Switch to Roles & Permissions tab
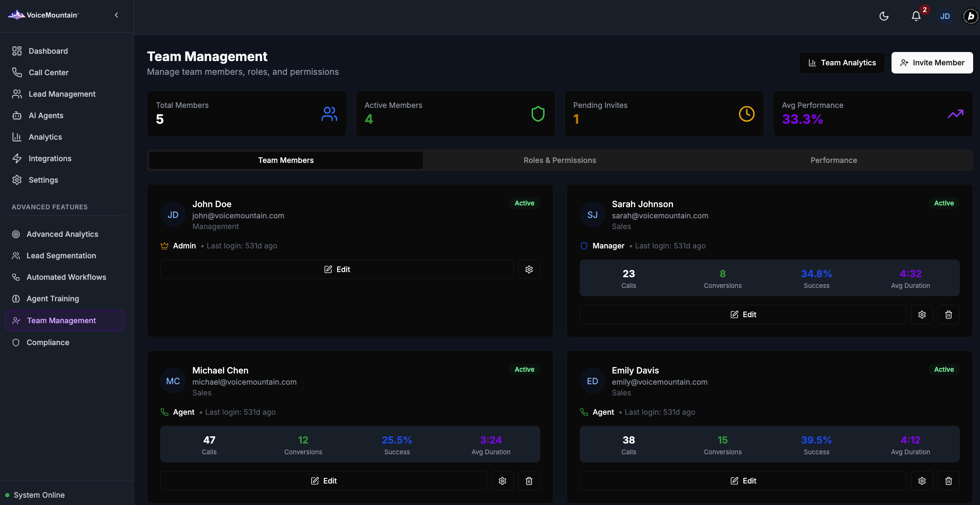980x505 pixels. click(x=560, y=160)
